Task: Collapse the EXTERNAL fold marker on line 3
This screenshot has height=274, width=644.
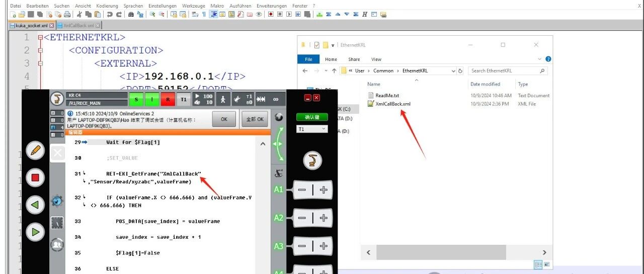Action: click(40, 63)
